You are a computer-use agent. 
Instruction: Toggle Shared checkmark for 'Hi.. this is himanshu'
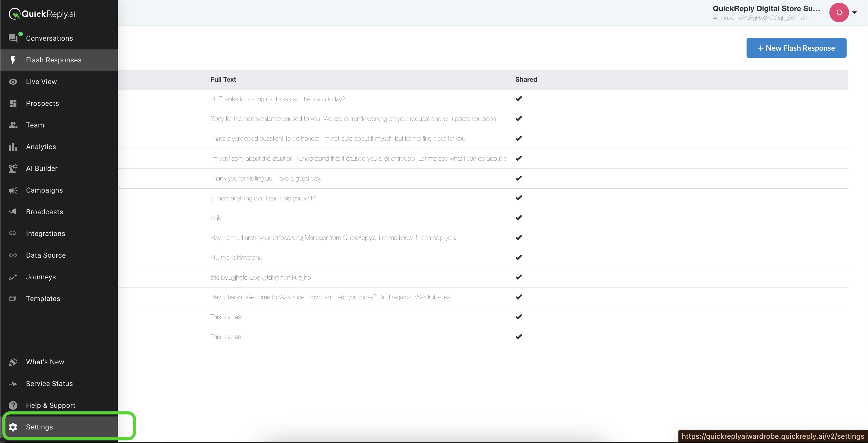pos(519,257)
